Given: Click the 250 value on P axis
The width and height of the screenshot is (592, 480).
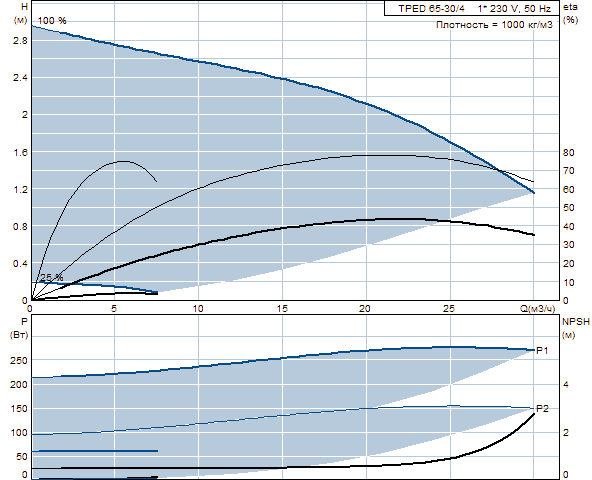Looking at the screenshot, I should point(19,360).
